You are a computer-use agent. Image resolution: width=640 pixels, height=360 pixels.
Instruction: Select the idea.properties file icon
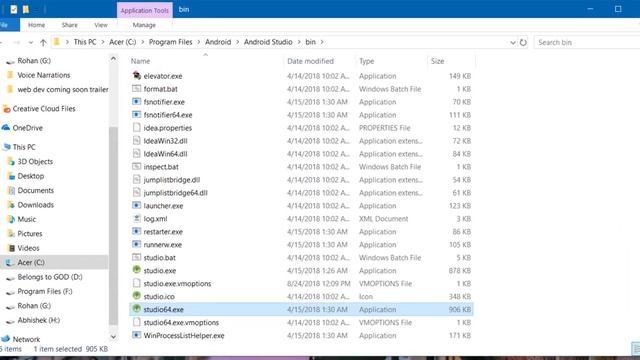[137, 128]
